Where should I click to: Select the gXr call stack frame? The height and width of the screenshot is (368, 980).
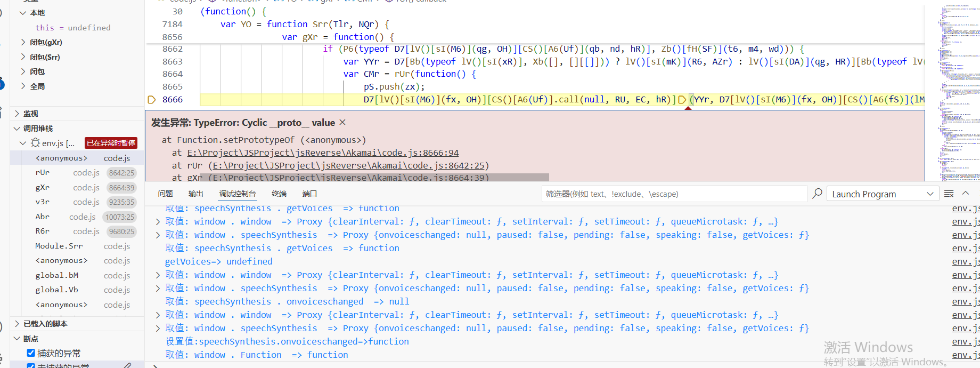tap(77, 188)
